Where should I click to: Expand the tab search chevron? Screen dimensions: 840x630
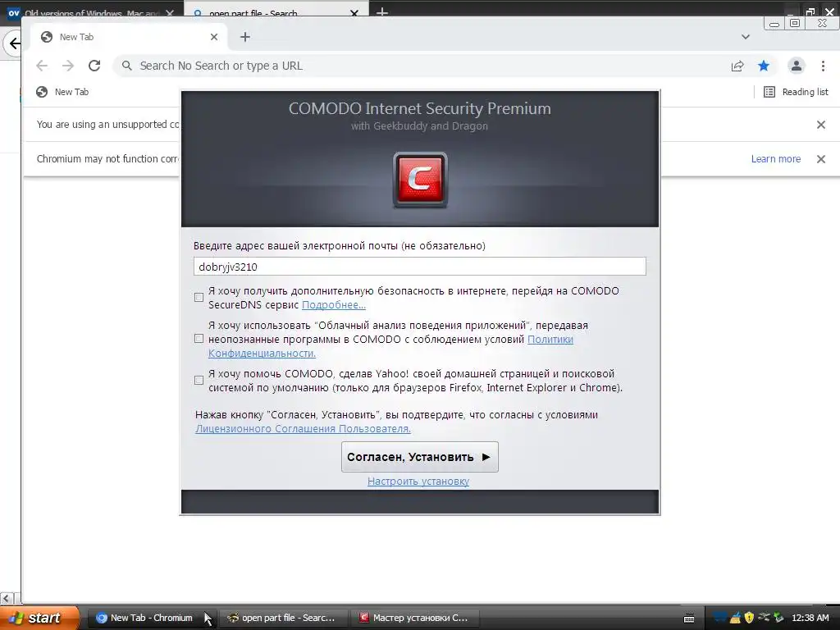pyautogui.click(x=745, y=36)
